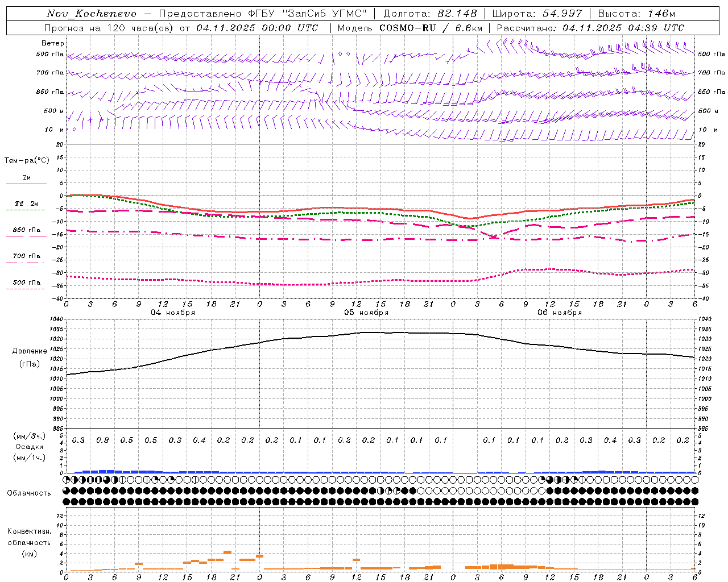Click the Ветер panel label
728x582 pixels.
pos(53,43)
